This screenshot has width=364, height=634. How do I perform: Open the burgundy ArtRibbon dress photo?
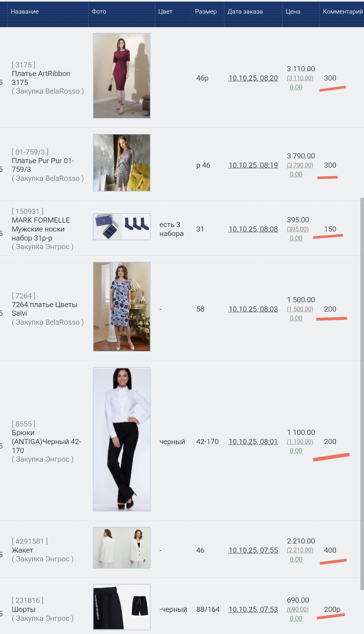121,76
